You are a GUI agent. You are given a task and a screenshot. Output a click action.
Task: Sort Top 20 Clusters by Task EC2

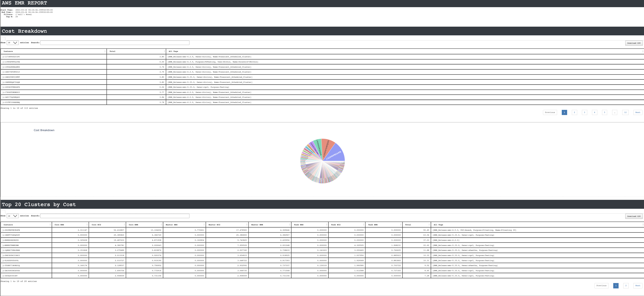(347, 225)
